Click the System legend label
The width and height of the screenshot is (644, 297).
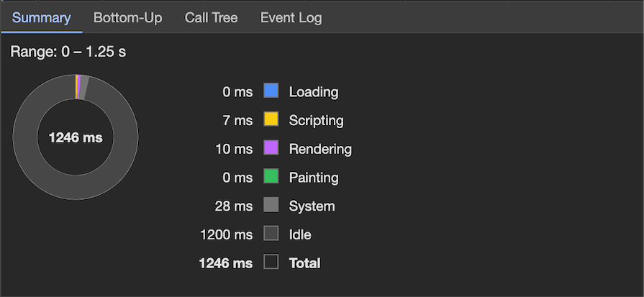click(312, 206)
